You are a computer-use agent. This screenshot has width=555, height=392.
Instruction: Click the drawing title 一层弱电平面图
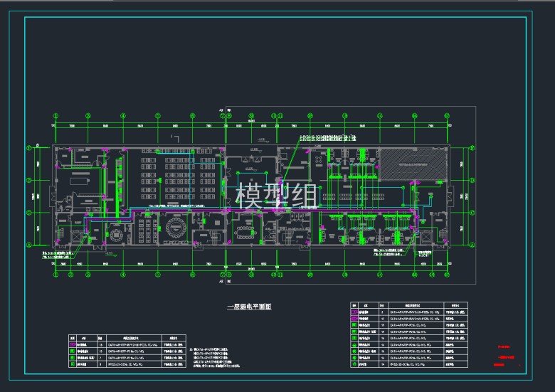click(x=249, y=307)
